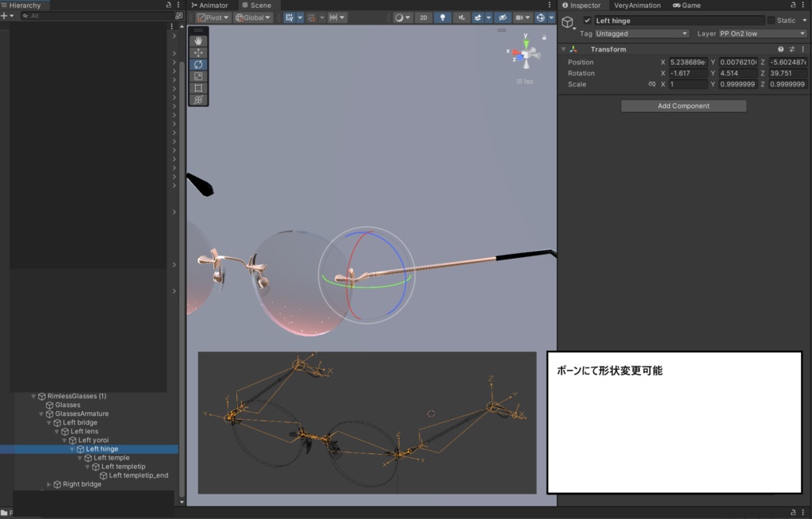812x519 pixels.
Task: Click the scene audio mute icon
Action: tap(461, 17)
